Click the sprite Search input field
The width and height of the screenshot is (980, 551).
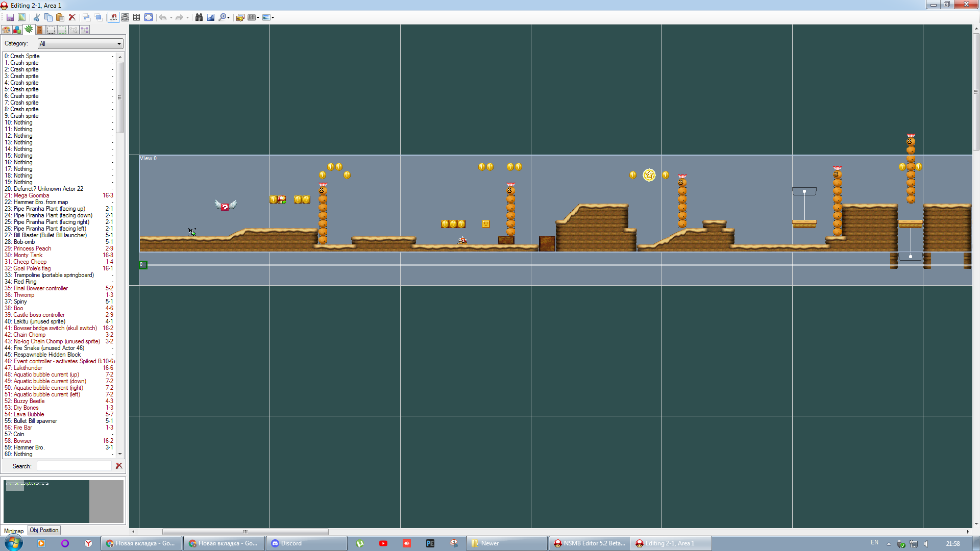coord(74,466)
